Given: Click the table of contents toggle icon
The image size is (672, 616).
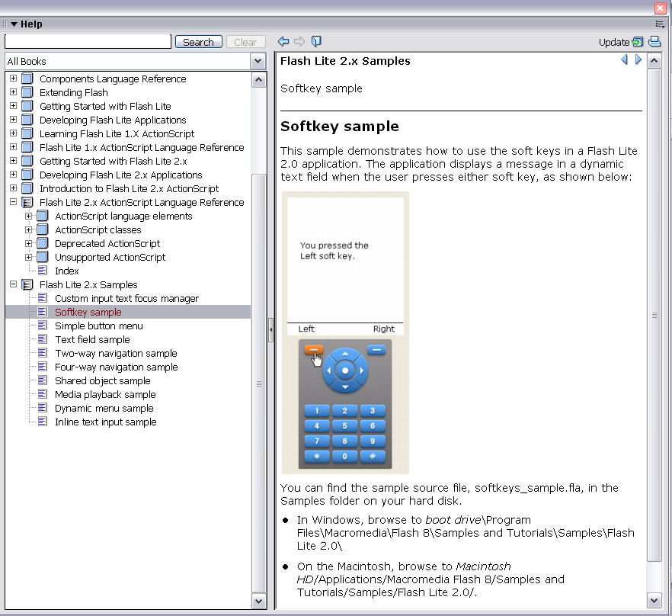Looking at the screenshot, I should (x=316, y=42).
